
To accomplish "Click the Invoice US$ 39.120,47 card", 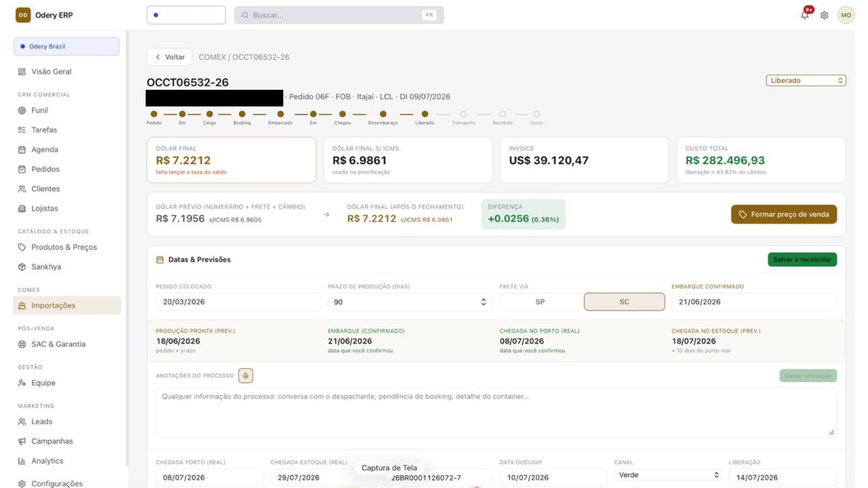I will (585, 160).
